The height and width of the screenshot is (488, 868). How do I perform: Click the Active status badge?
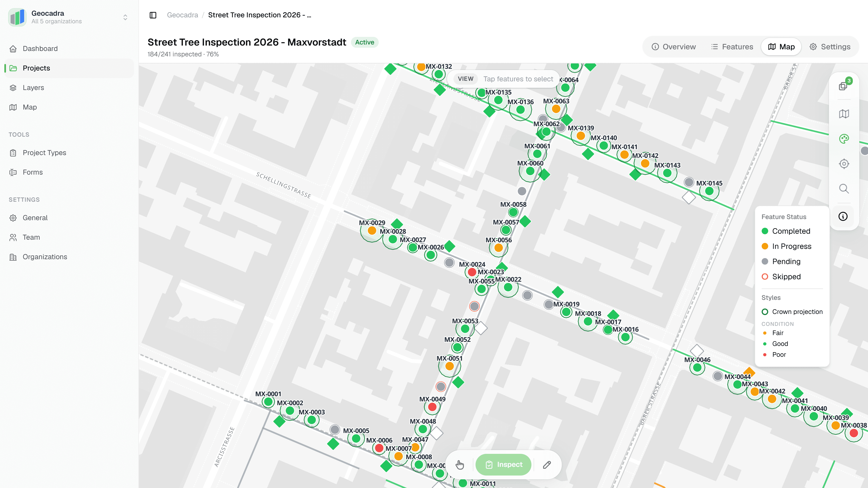coord(365,43)
